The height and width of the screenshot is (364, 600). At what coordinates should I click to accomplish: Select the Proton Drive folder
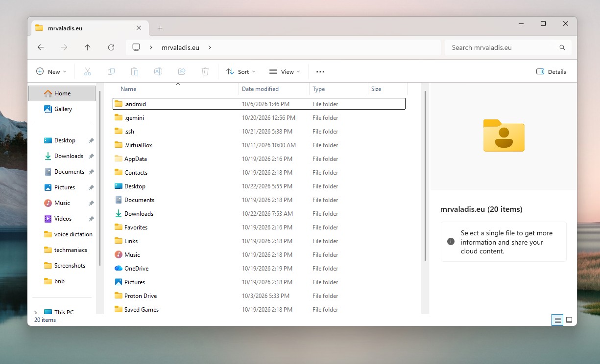(x=259, y=296)
